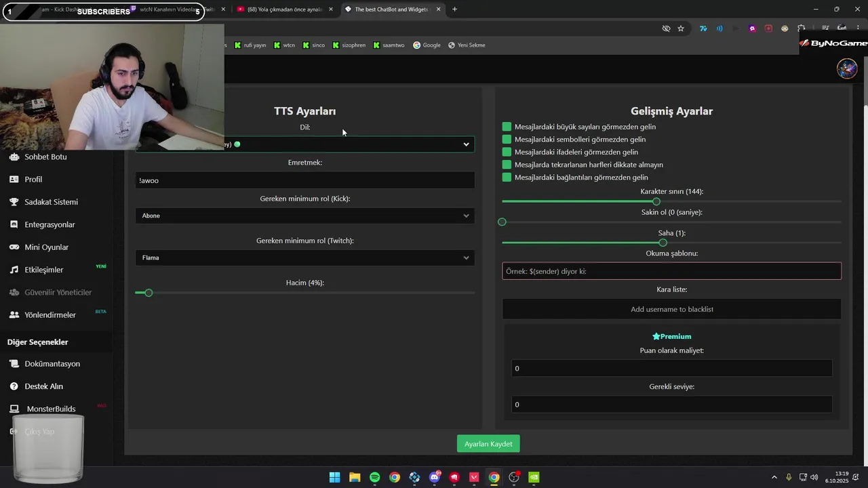Click the Puan olarak maliyet field
The height and width of the screenshot is (488, 868).
[x=671, y=369]
